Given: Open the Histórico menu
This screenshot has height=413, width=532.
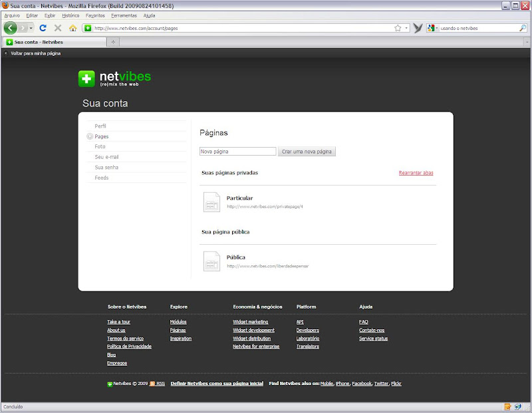Looking at the screenshot, I should [70, 15].
